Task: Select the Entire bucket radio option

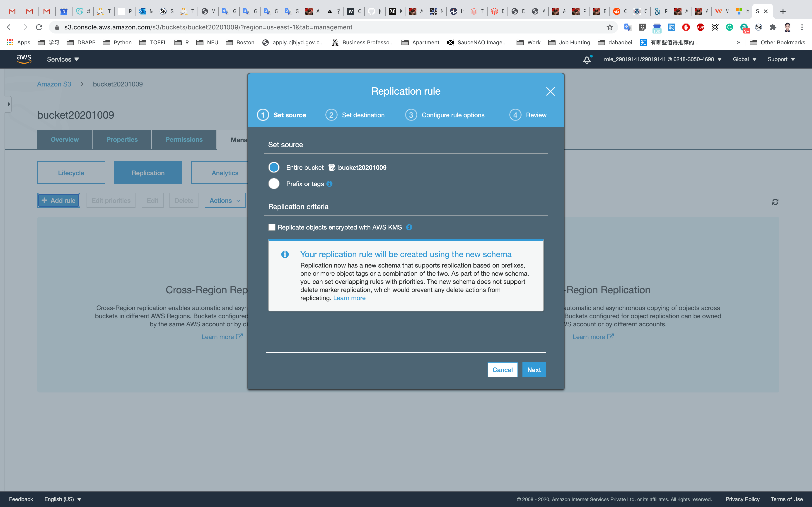Action: click(274, 167)
